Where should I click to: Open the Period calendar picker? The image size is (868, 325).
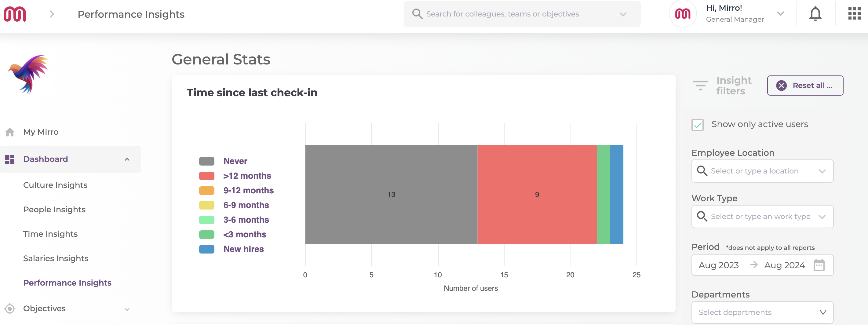tap(820, 265)
